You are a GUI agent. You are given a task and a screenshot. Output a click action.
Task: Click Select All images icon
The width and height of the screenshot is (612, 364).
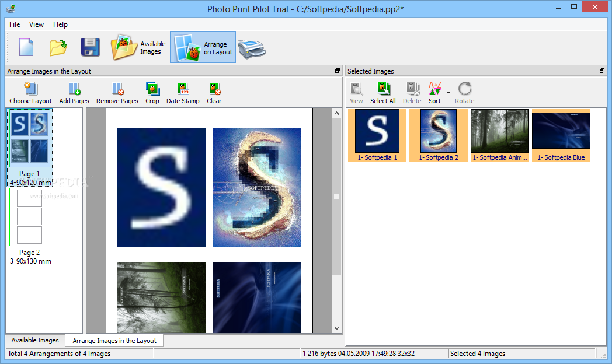click(x=383, y=93)
